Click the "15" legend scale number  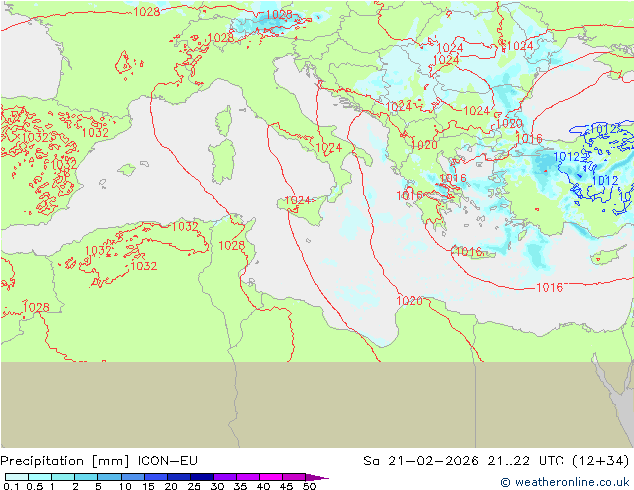tap(148, 486)
